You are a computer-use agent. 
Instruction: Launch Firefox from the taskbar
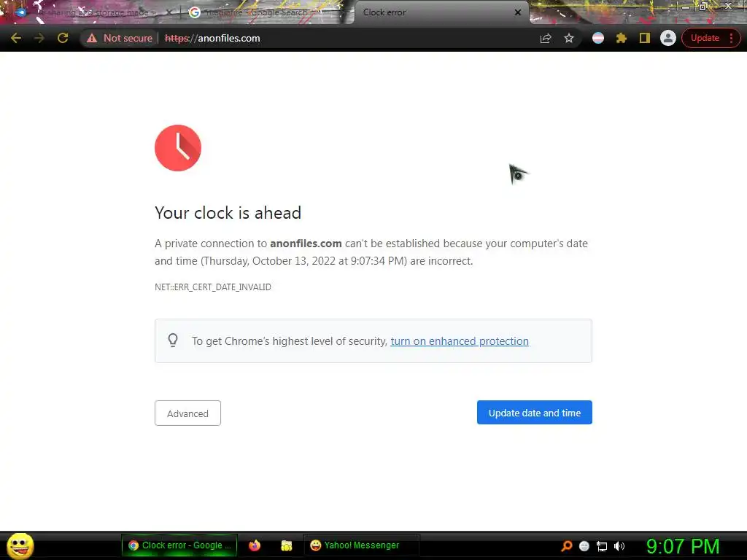(255, 545)
